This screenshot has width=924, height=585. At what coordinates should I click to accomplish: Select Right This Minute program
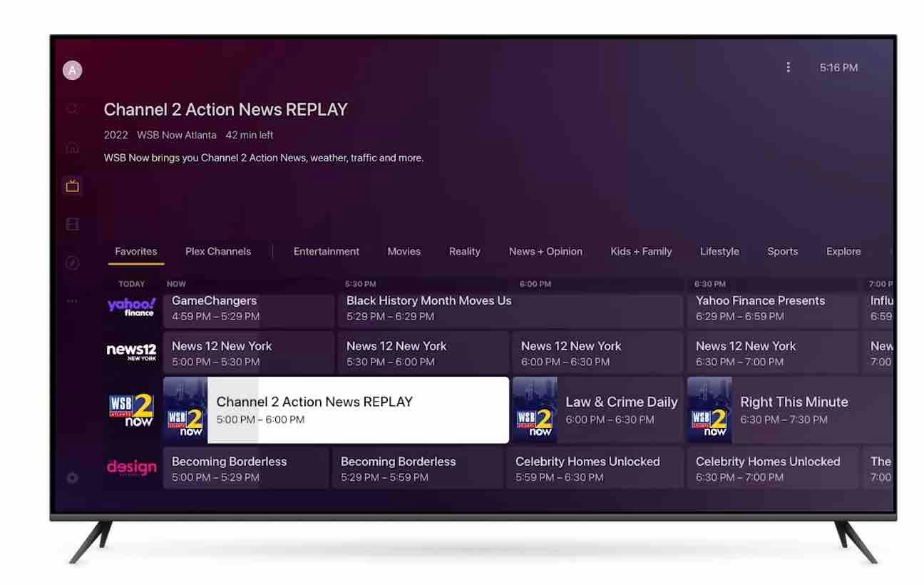[790, 410]
